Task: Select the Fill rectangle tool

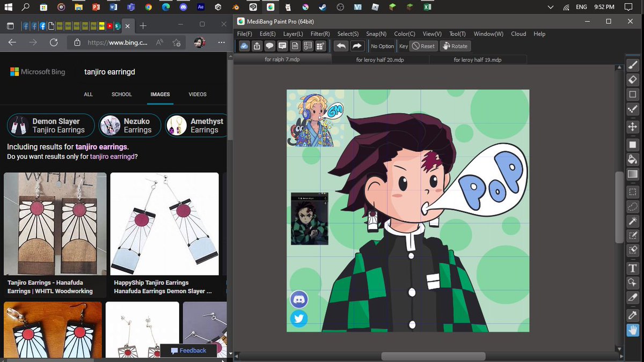Action: [633, 145]
